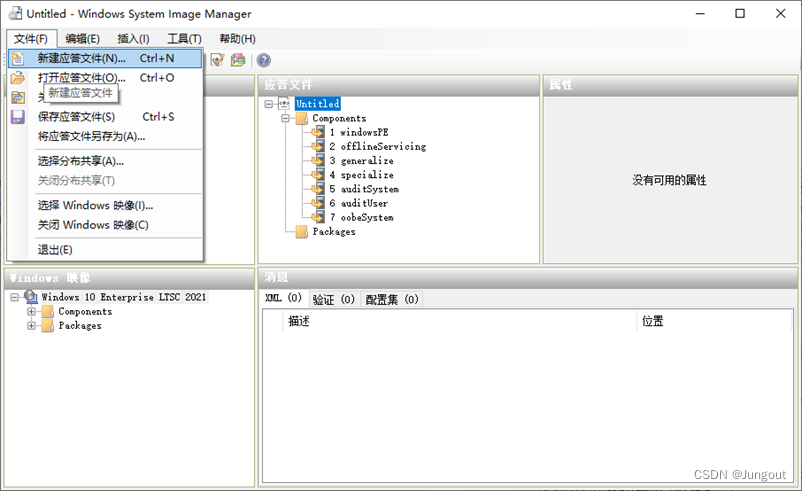Open the 插入(I) menu

tap(133, 39)
